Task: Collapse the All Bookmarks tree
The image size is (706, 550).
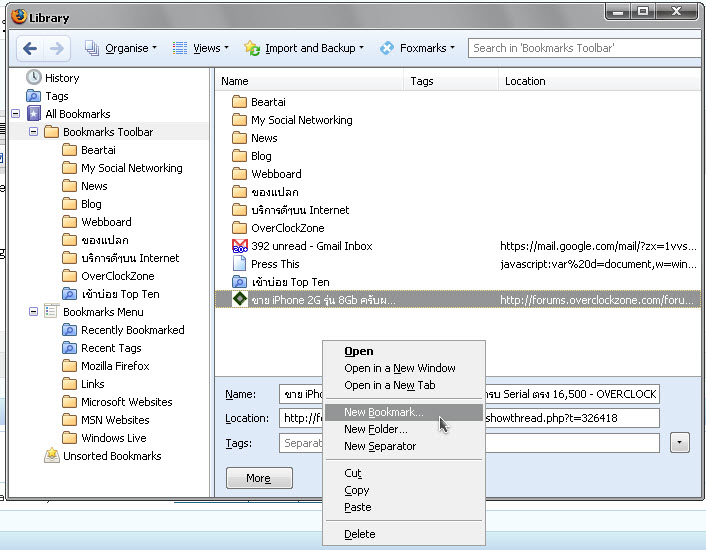Action: [x=15, y=113]
